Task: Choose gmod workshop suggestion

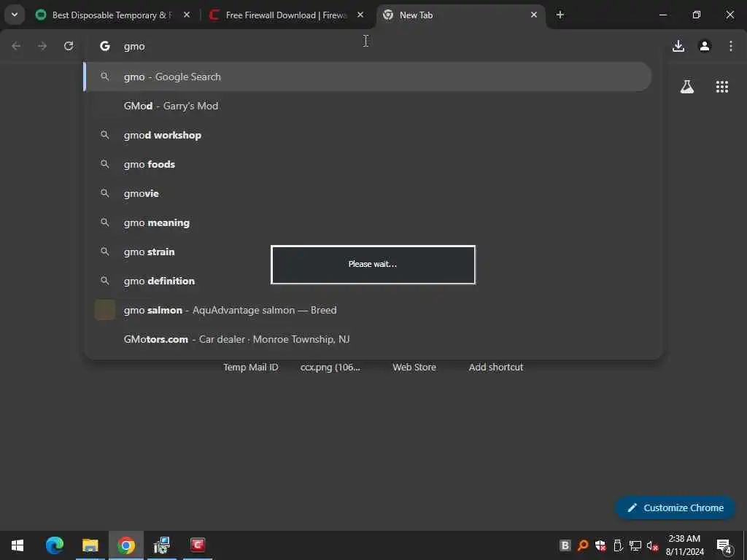Action: [x=368, y=135]
